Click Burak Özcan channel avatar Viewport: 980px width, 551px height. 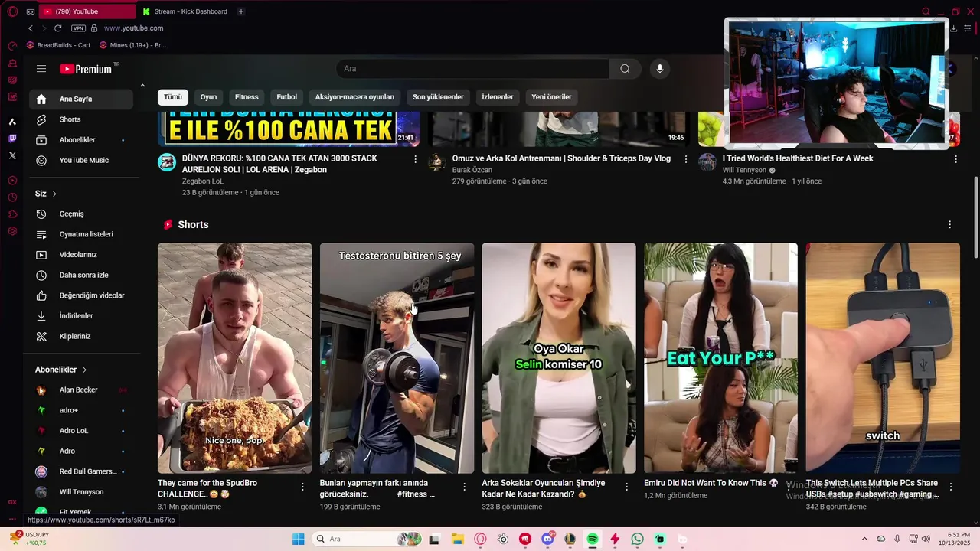pyautogui.click(x=437, y=161)
